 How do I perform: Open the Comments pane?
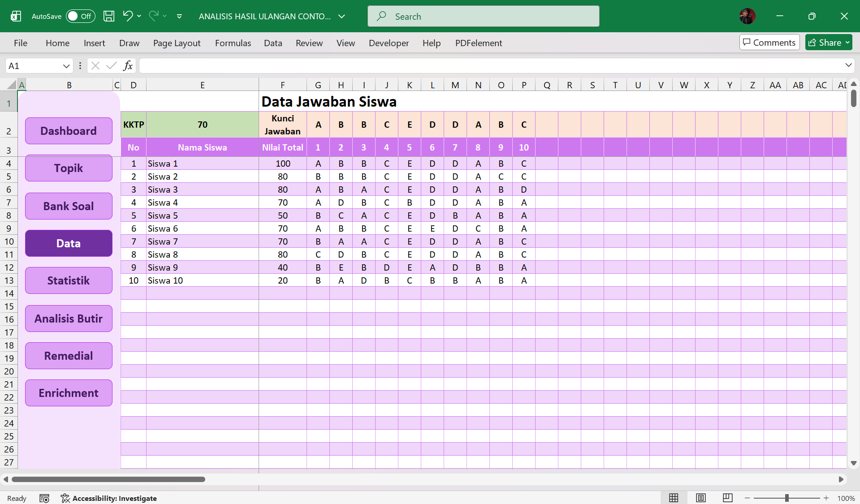click(x=769, y=42)
